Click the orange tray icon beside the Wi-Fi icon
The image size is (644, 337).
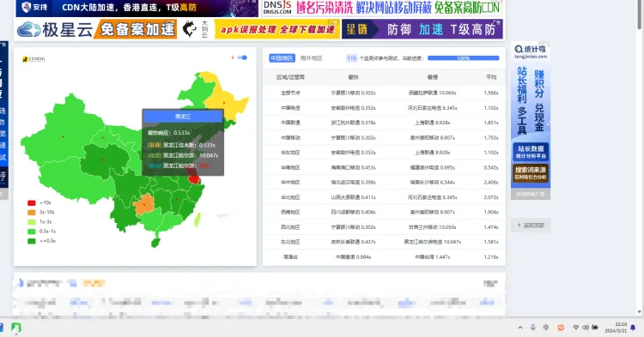click(x=561, y=328)
